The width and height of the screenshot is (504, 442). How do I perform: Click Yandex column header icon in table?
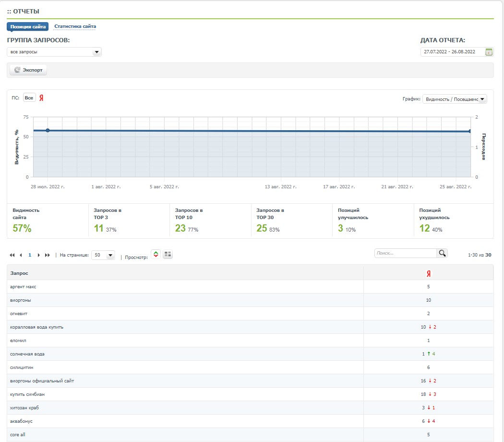[429, 273]
